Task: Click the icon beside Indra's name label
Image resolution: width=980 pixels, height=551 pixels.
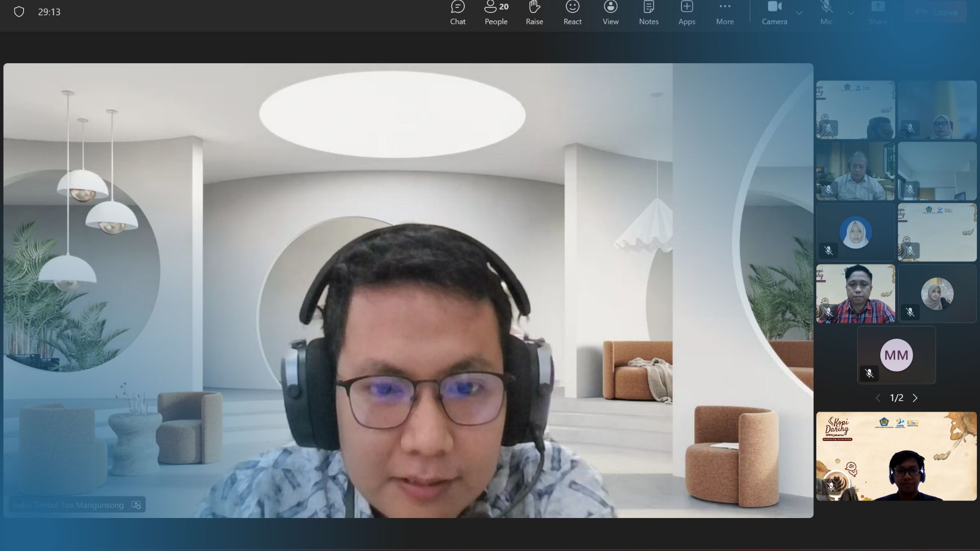Action: tap(136, 505)
